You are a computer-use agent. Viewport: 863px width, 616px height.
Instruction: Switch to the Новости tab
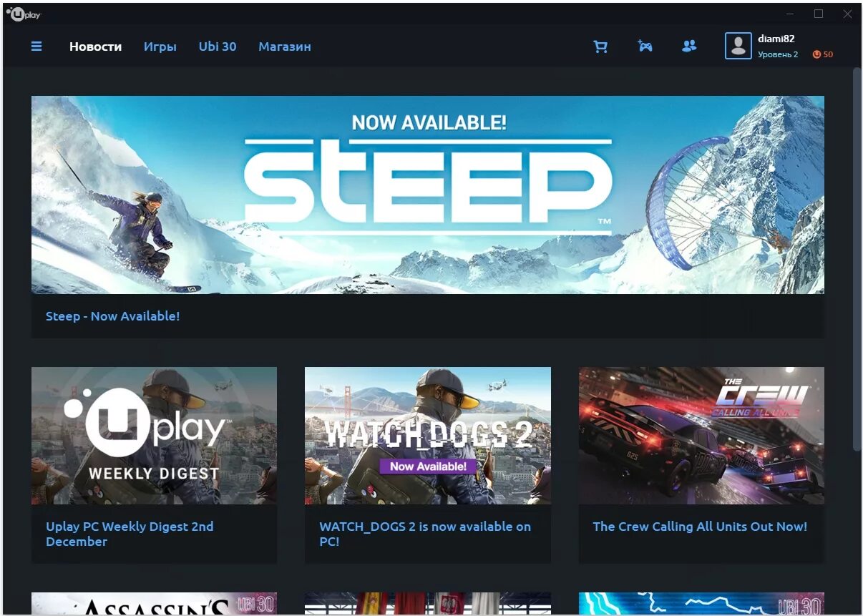pos(95,47)
